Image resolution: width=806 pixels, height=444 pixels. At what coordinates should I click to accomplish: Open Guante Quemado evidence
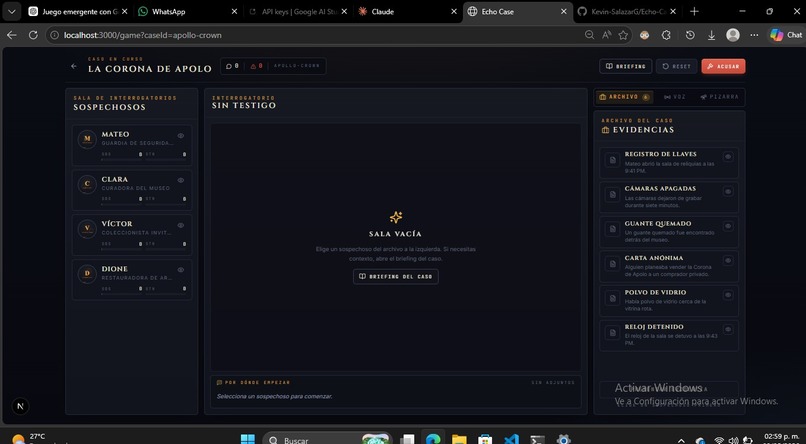coord(669,232)
